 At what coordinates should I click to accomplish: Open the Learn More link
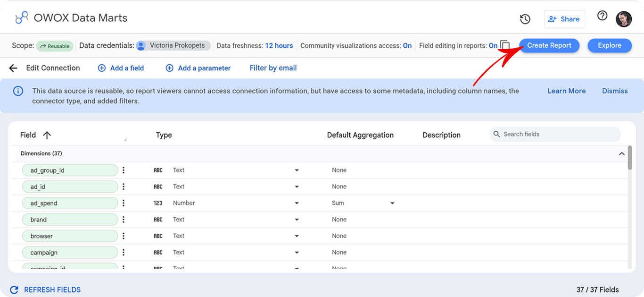(x=567, y=91)
